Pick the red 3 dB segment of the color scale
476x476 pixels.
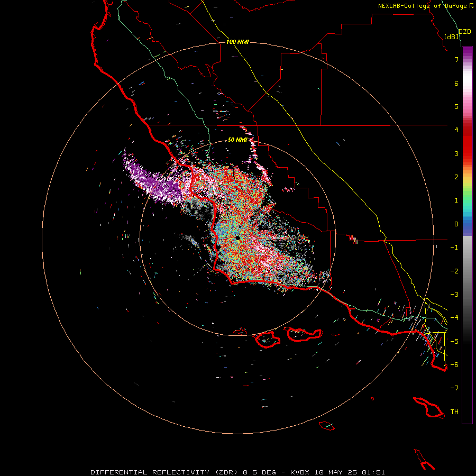pyautogui.click(x=467, y=153)
